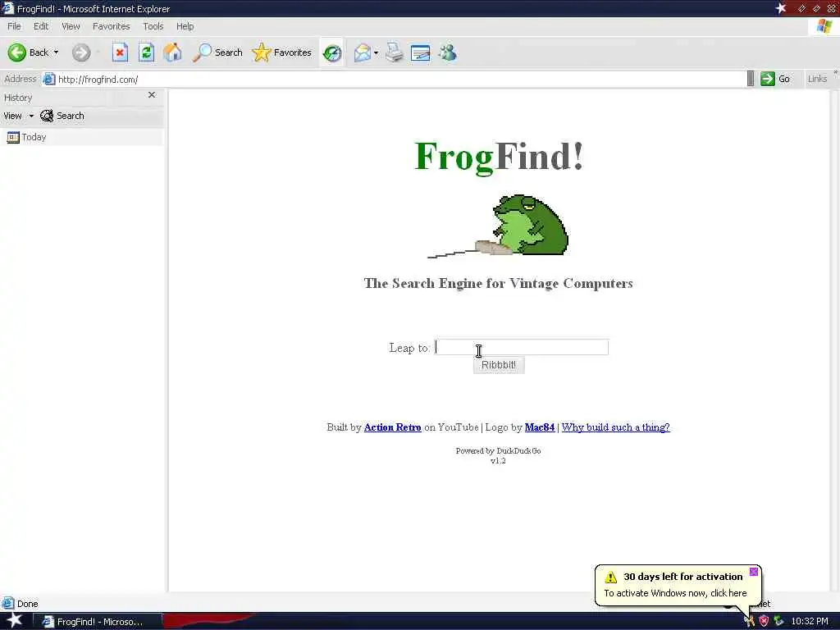Screen dimensions: 840x630
Task: Expand the Mail button dropdown arrow
Action: [x=376, y=52]
